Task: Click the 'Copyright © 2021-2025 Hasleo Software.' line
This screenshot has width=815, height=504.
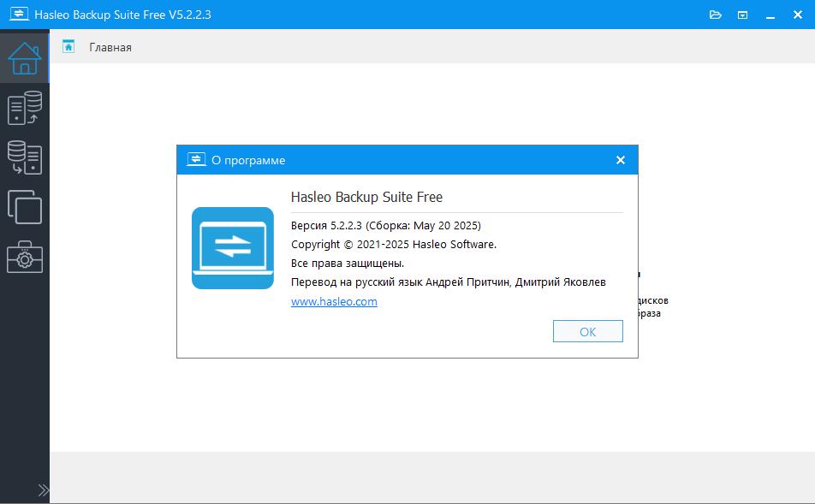Action: click(394, 244)
